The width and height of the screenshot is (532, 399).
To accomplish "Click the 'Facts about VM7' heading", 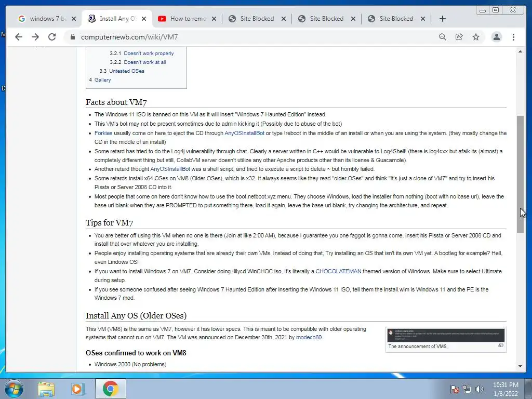I will point(116,102).
